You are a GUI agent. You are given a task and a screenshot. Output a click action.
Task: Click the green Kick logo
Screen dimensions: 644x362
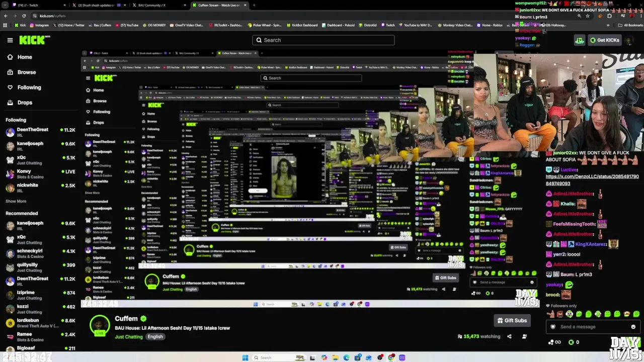click(x=35, y=40)
